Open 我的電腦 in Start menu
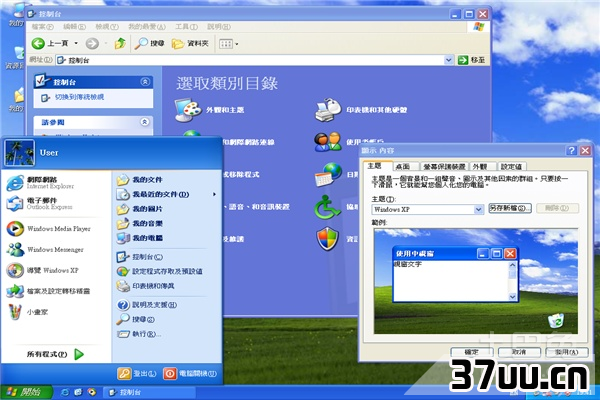The height and width of the screenshot is (400, 600). tap(139, 238)
